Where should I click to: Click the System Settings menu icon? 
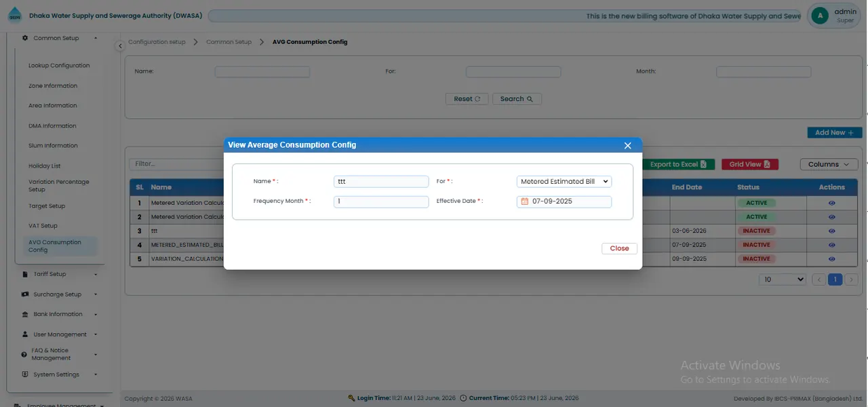(x=25, y=374)
